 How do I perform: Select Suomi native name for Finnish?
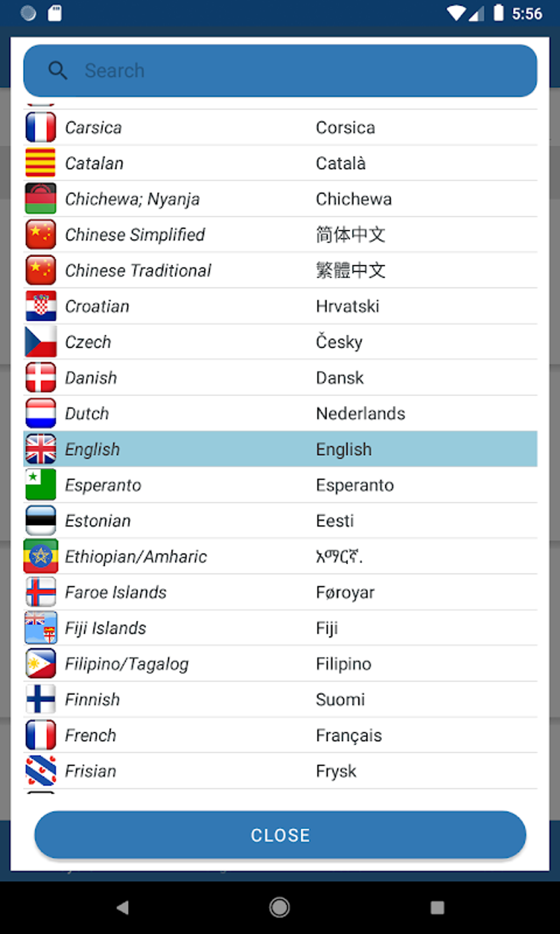[x=340, y=699]
